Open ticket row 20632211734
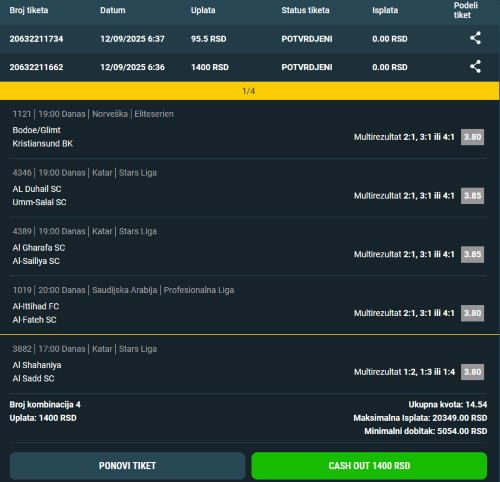This screenshot has height=482, width=500. pyautogui.click(x=250, y=39)
